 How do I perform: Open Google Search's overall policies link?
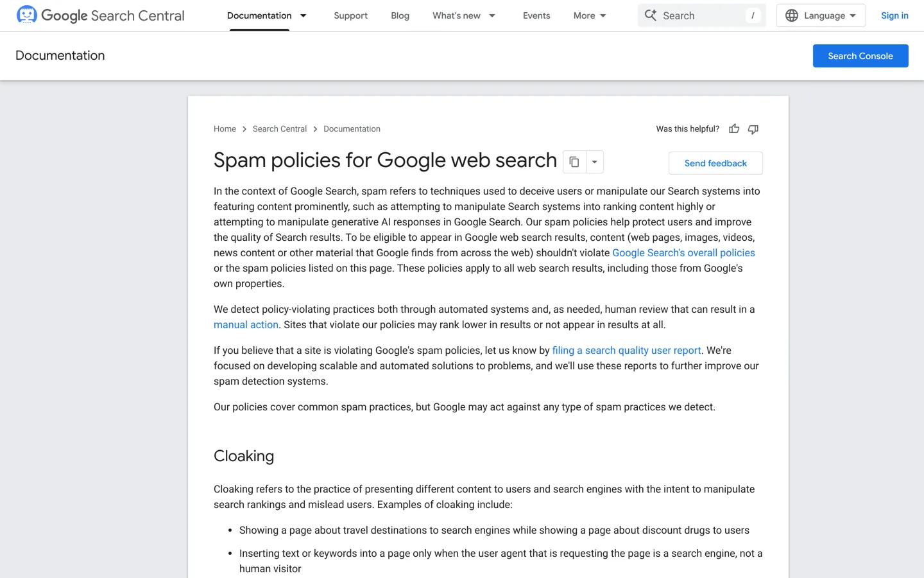coord(683,253)
